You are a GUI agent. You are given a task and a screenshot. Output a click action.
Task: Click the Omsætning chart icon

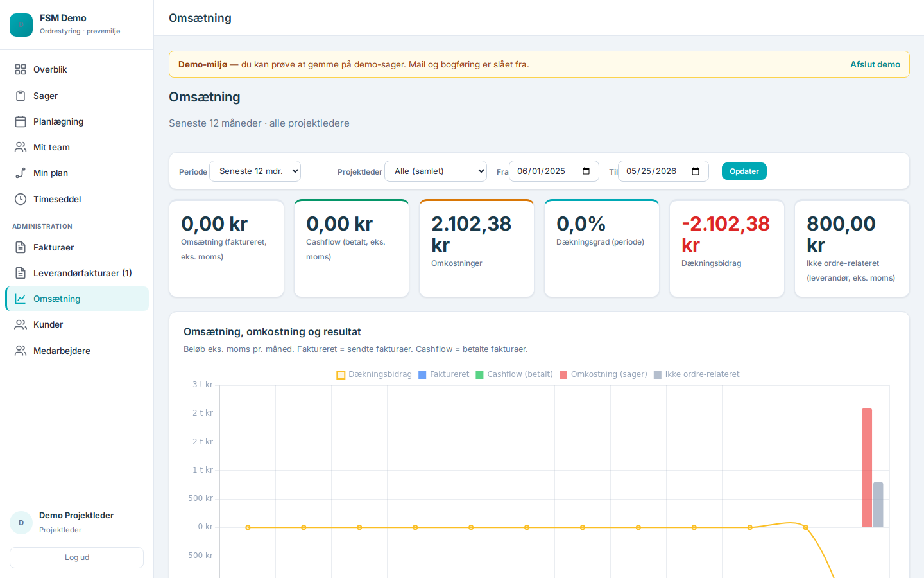click(x=21, y=299)
